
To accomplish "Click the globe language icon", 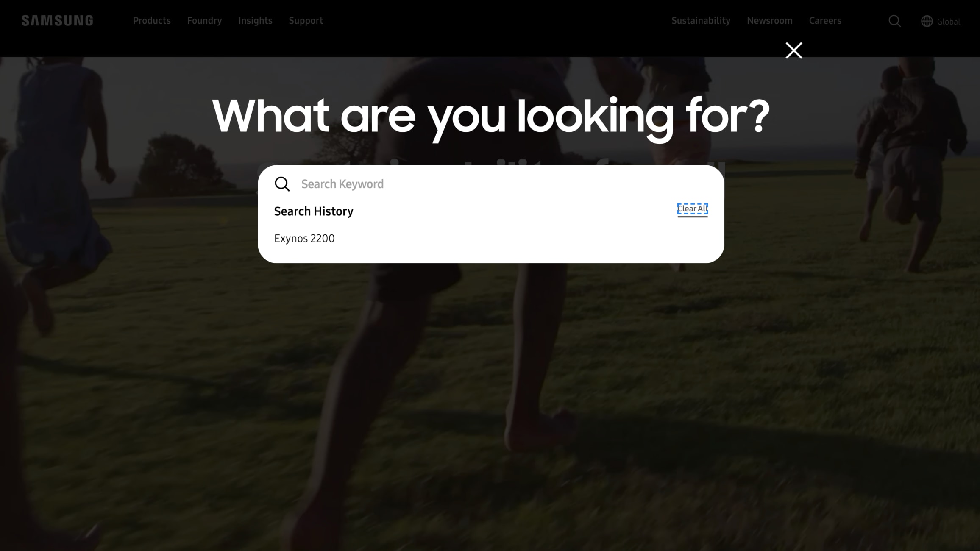I will [927, 21].
